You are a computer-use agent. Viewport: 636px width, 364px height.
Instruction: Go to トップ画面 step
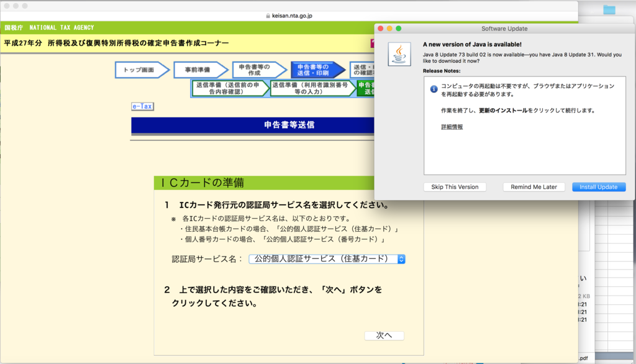point(142,70)
